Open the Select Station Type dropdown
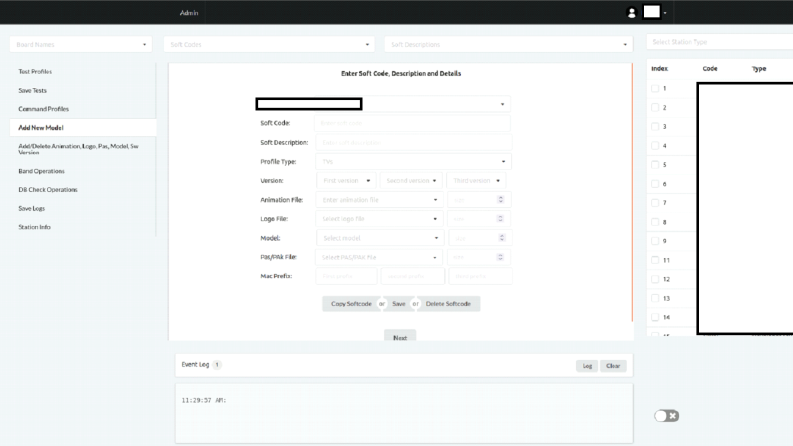Viewport: 793px width, 446px height. [719, 42]
